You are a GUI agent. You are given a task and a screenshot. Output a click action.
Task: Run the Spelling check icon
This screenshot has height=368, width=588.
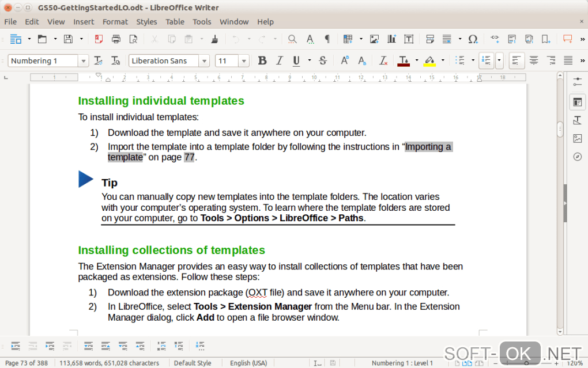(310, 39)
